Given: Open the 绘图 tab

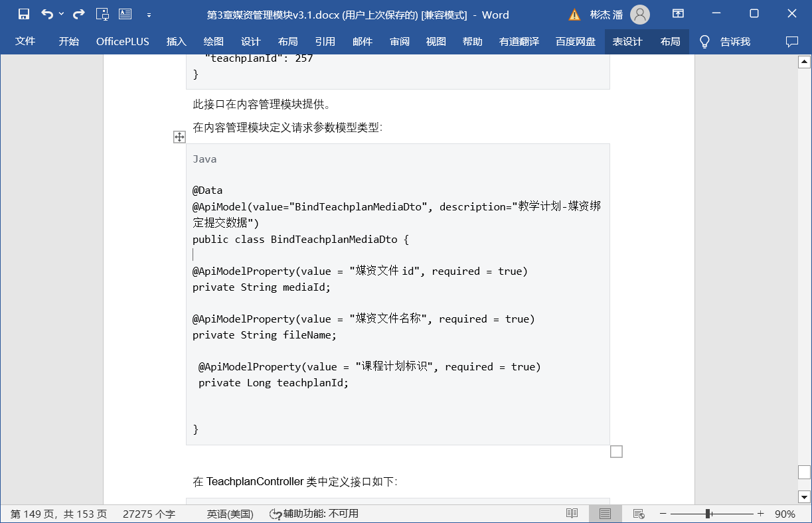Looking at the screenshot, I should pyautogui.click(x=213, y=41).
